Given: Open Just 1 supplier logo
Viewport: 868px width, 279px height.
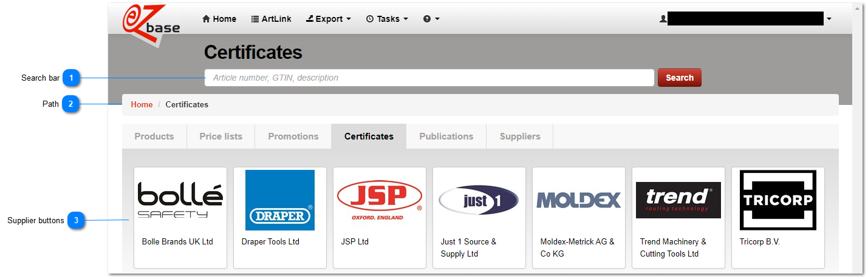Looking at the screenshot, I should [479, 200].
